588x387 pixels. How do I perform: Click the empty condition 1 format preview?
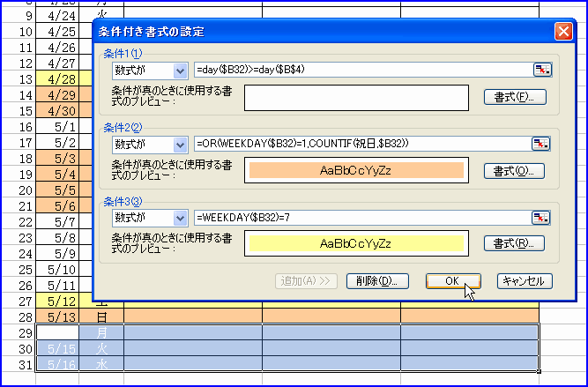356,98
